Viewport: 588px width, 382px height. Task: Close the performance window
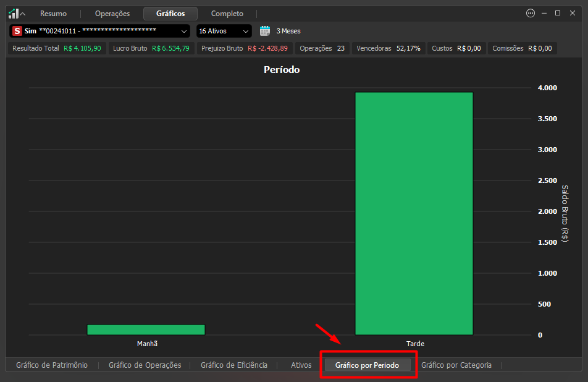[573, 13]
